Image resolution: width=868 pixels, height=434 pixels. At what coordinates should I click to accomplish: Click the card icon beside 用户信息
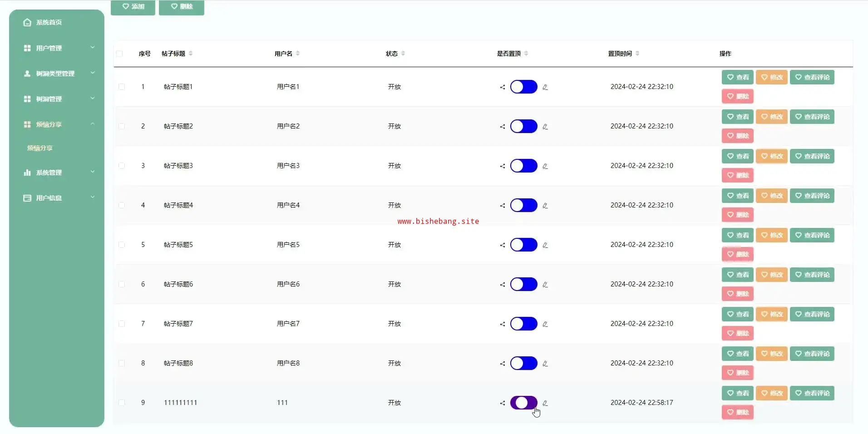point(27,198)
